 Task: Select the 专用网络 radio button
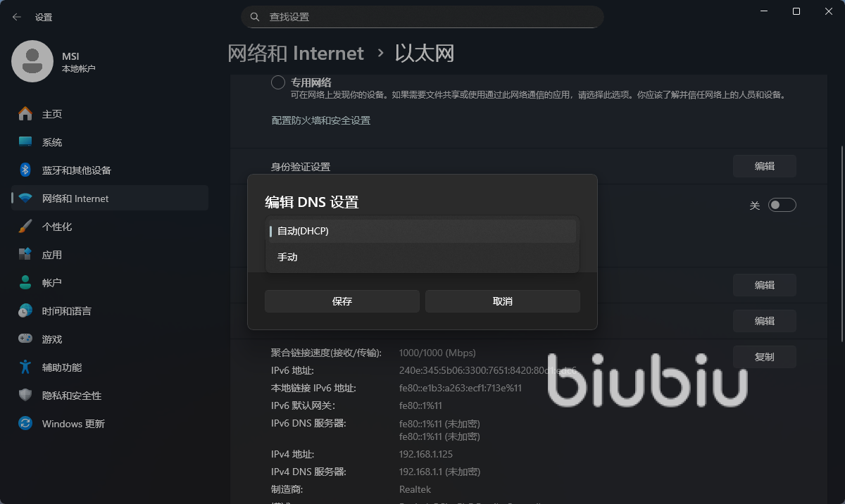278,82
